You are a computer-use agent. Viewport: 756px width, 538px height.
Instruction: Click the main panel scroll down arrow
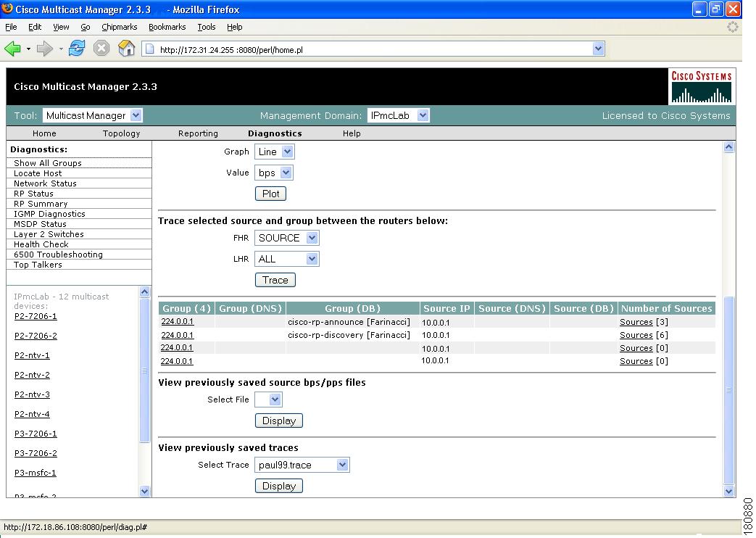tap(729, 491)
